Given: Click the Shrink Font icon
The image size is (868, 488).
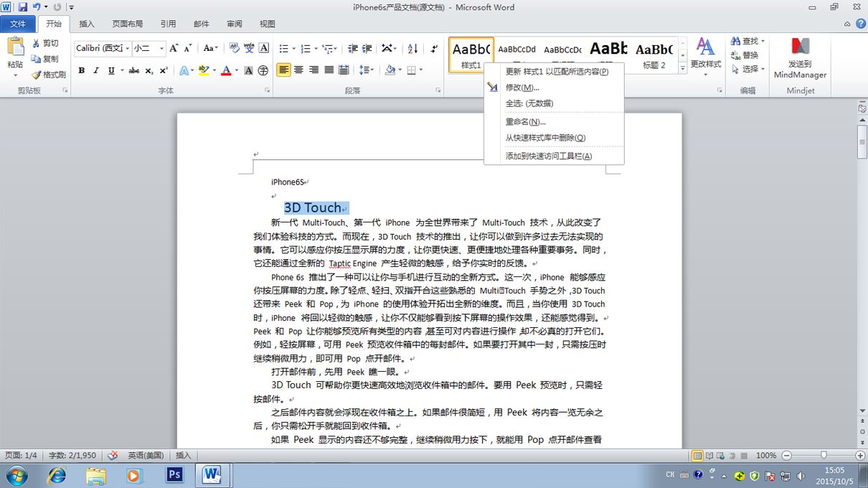Looking at the screenshot, I should tap(188, 48).
